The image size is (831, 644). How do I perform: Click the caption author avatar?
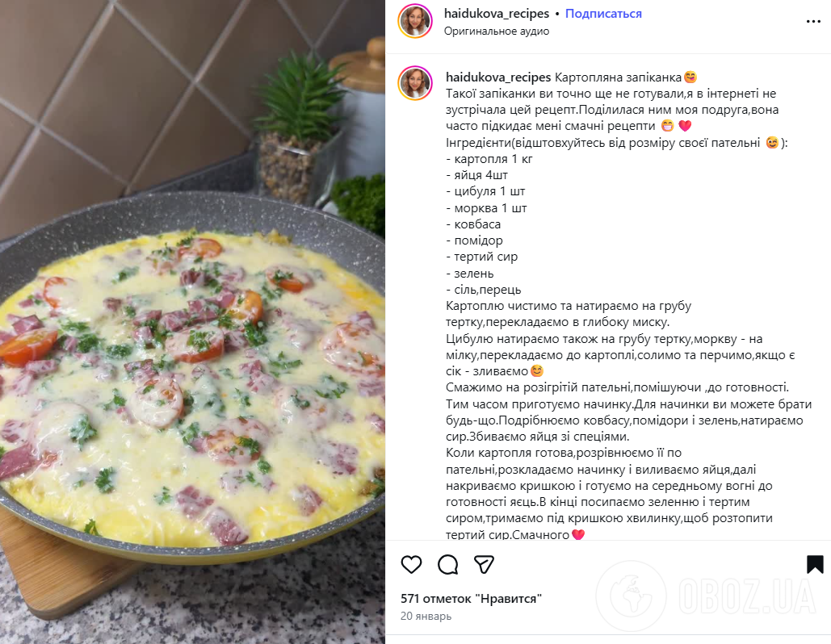tap(415, 83)
